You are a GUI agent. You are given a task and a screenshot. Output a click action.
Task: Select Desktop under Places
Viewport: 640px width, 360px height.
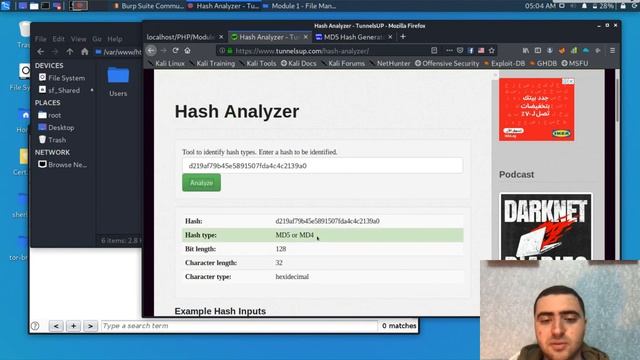(56, 127)
